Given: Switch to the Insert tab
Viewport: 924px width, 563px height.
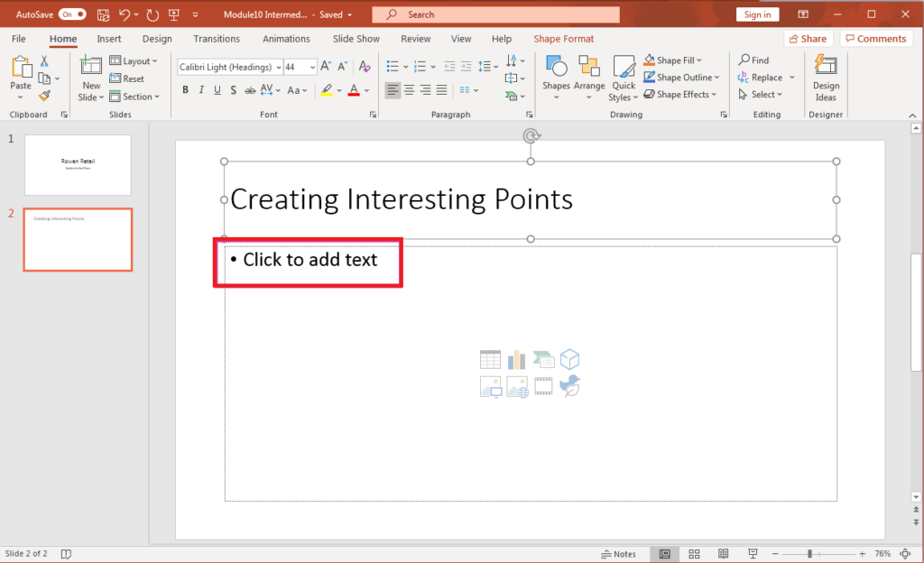Looking at the screenshot, I should pyautogui.click(x=109, y=39).
